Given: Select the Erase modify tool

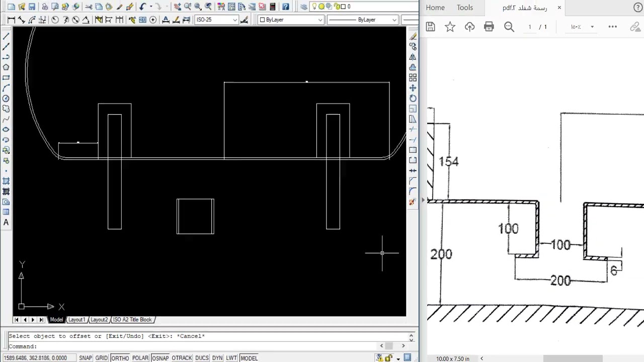Looking at the screenshot, I should click(x=413, y=36).
